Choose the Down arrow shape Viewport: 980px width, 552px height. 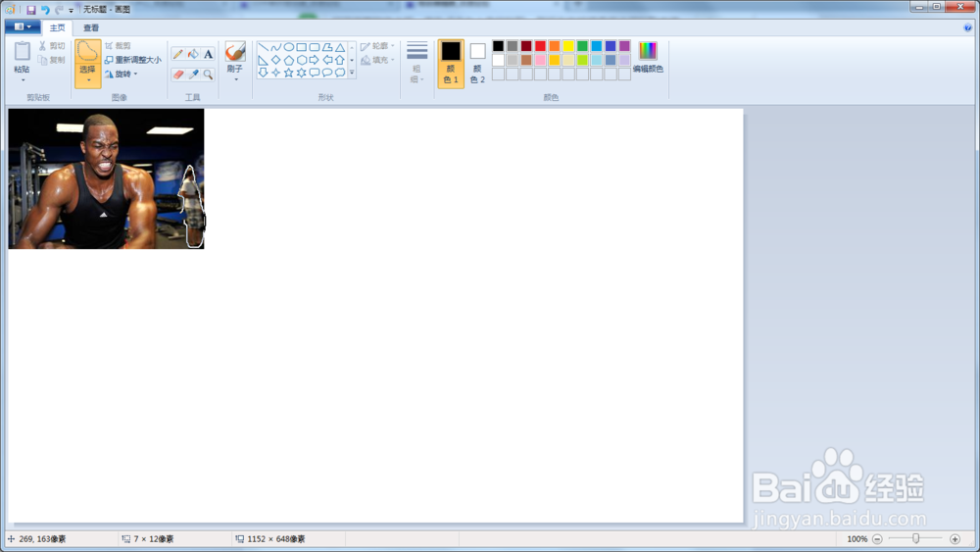[x=263, y=73]
